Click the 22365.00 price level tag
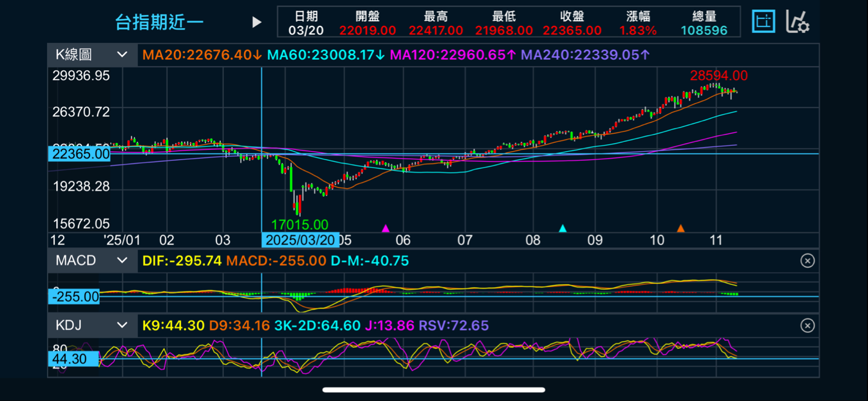This screenshot has height=401, width=868. [x=80, y=154]
